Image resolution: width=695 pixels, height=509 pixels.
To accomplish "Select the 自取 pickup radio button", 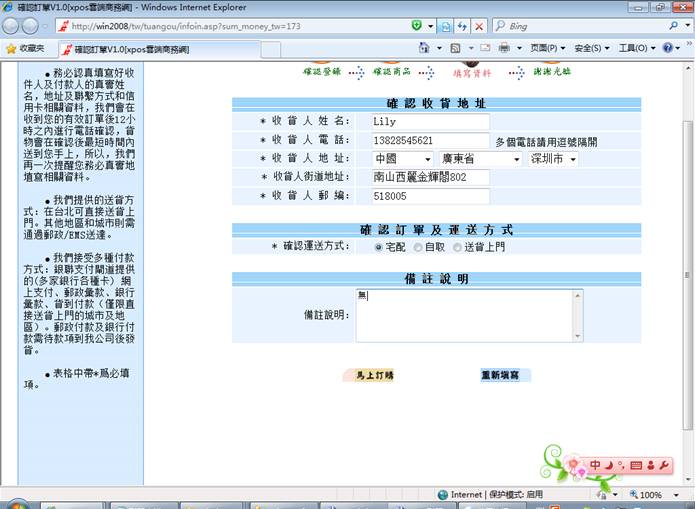I will click(x=417, y=246).
